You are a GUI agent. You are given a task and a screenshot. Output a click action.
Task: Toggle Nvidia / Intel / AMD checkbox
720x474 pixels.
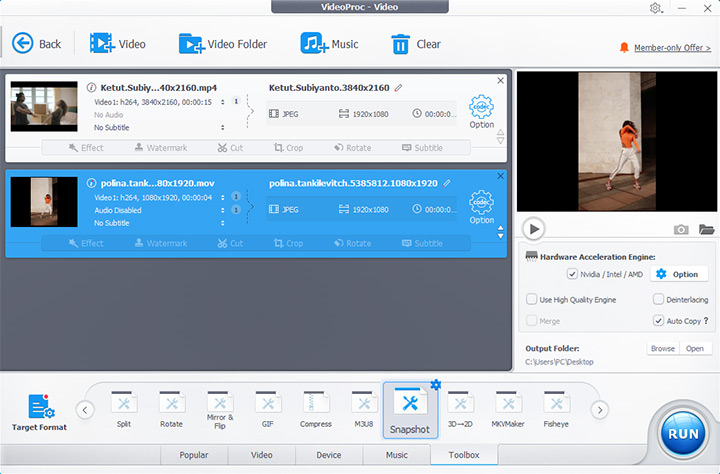572,274
